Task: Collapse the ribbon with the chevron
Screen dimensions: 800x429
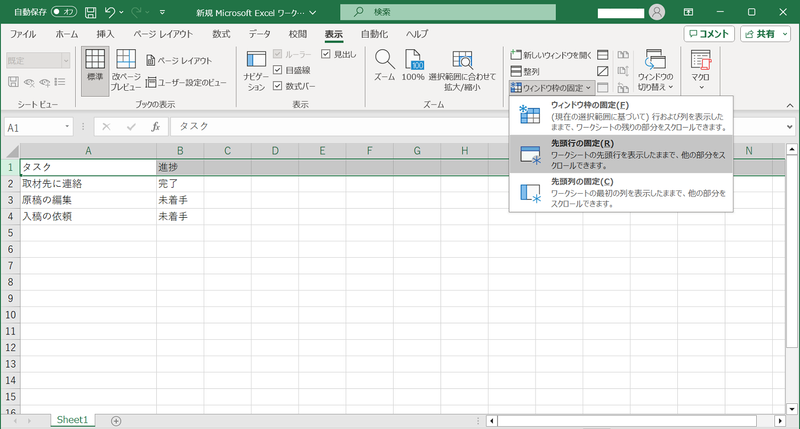Action: coord(790,105)
